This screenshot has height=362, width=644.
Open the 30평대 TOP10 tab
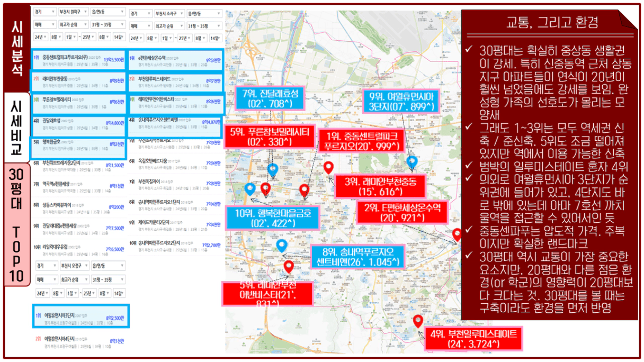[16, 224]
